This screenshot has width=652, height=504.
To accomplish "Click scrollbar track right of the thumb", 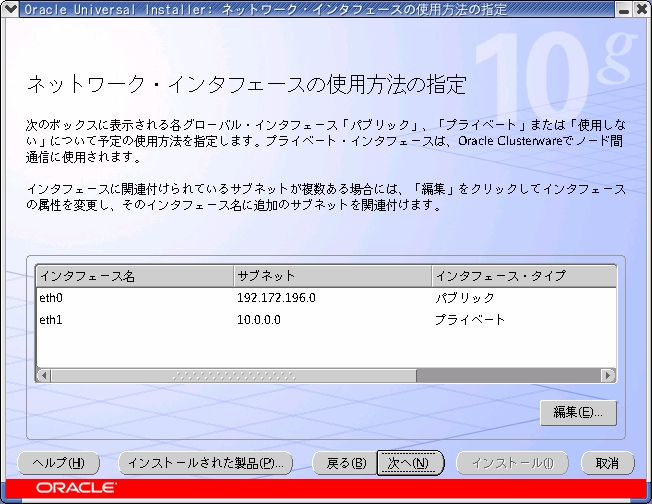I will coord(509,376).
